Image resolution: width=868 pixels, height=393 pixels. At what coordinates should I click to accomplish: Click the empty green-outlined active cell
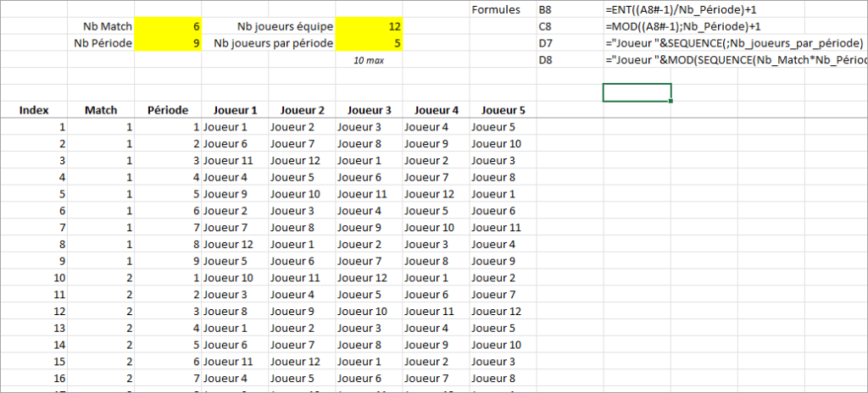pyautogui.click(x=637, y=92)
